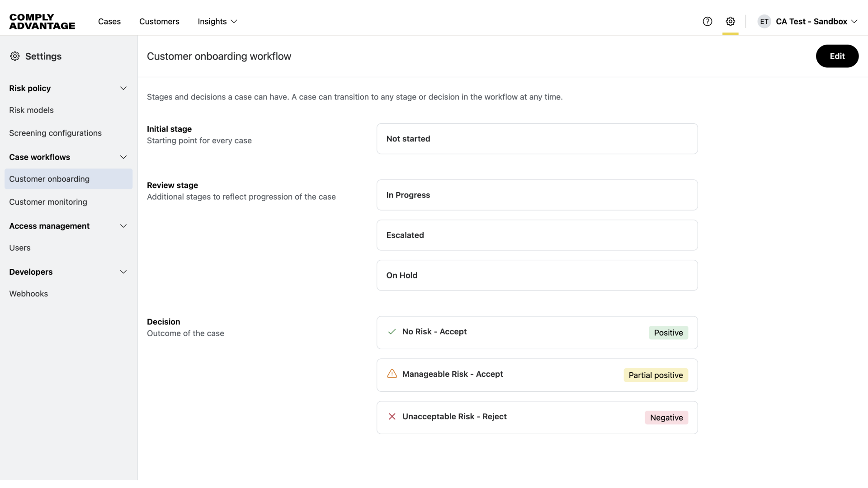Open Customer monitoring workflow settings
The image size is (868, 488).
48,202
